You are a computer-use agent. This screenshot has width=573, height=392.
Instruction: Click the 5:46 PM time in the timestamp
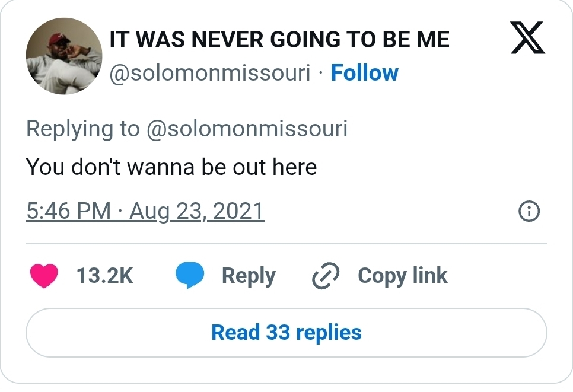(68, 211)
